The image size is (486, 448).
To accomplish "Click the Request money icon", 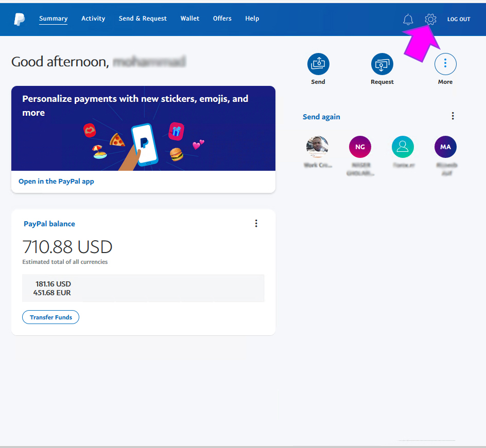I will (382, 64).
